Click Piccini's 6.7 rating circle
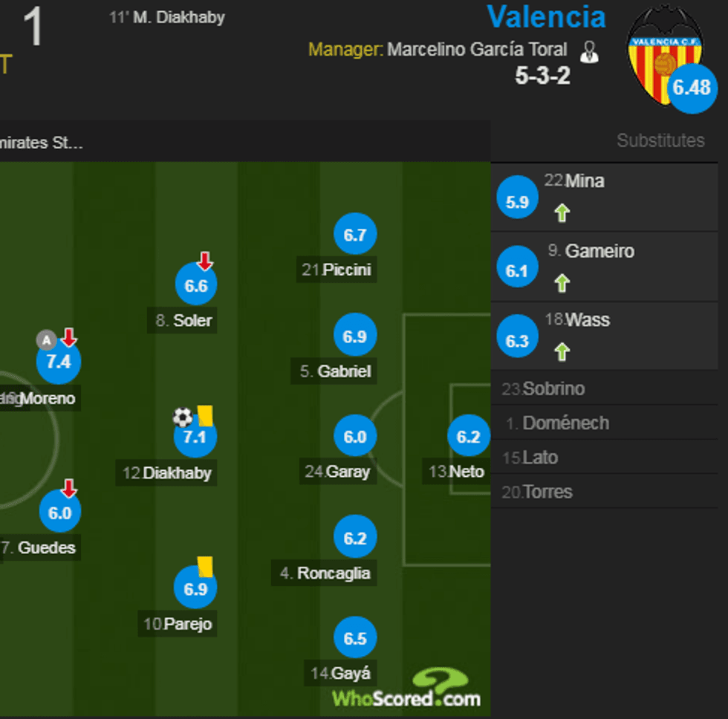728x719 pixels. 355,235
